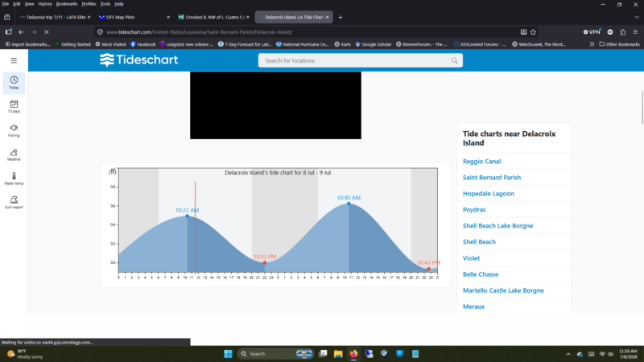
Task: Click the 10:42 PM low tide marker
Action: [429, 269]
